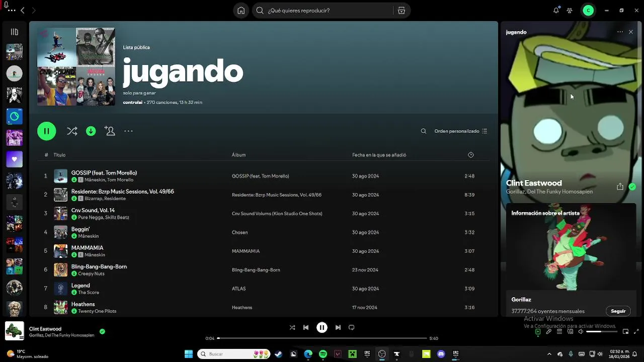Screen dimensions: 644x362
Task: Sort by Álbum column header
Action: pos(238,155)
